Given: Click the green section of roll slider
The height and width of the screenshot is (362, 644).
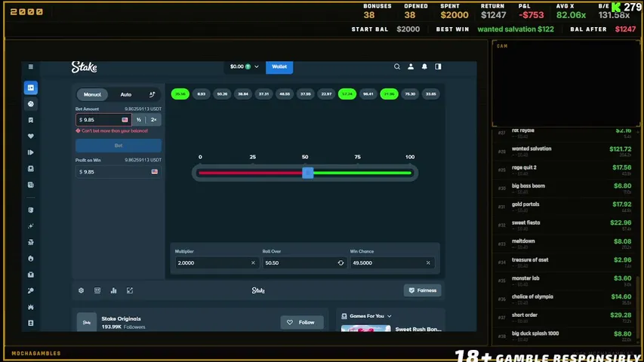Looking at the screenshot, I should [362, 173].
